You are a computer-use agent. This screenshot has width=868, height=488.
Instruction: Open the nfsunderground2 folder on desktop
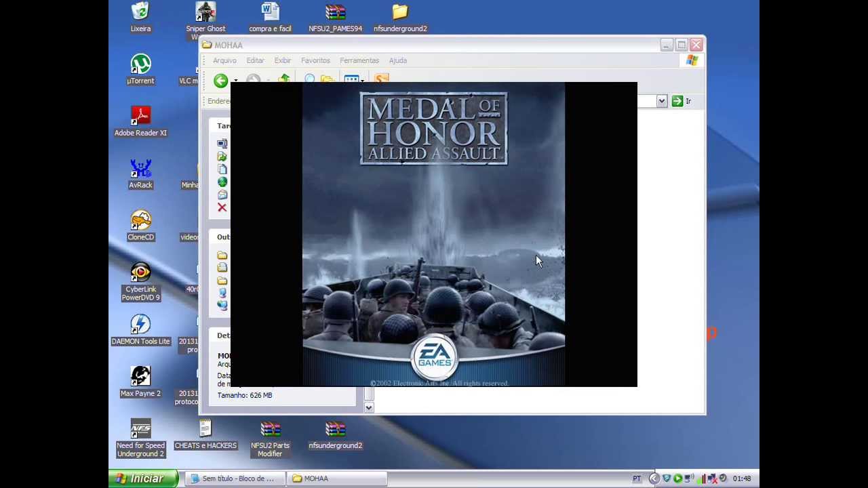(400, 17)
